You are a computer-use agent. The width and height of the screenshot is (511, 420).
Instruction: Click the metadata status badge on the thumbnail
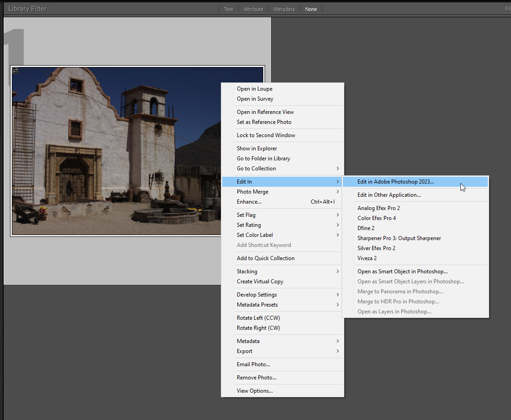[x=15, y=70]
